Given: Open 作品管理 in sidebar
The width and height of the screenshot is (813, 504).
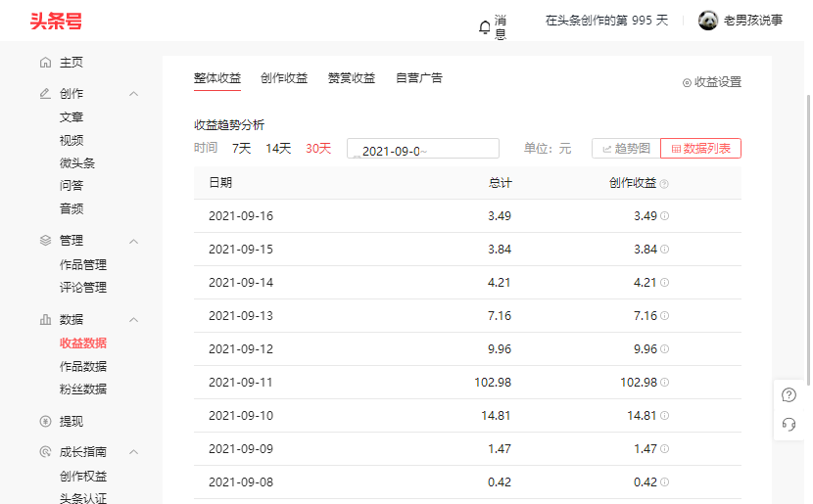Looking at the screenshot, I should 83,264.
